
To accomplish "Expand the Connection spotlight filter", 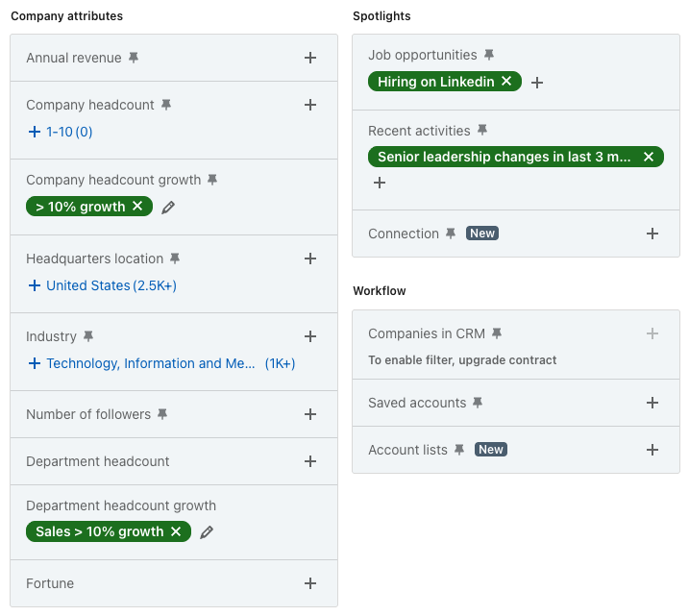I will tap(652, 234).
